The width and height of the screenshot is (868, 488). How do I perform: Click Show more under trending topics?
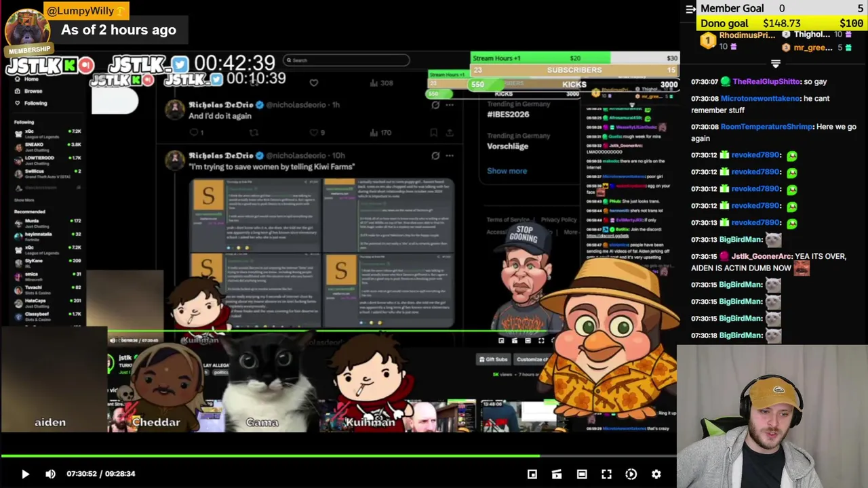(507, 171)
